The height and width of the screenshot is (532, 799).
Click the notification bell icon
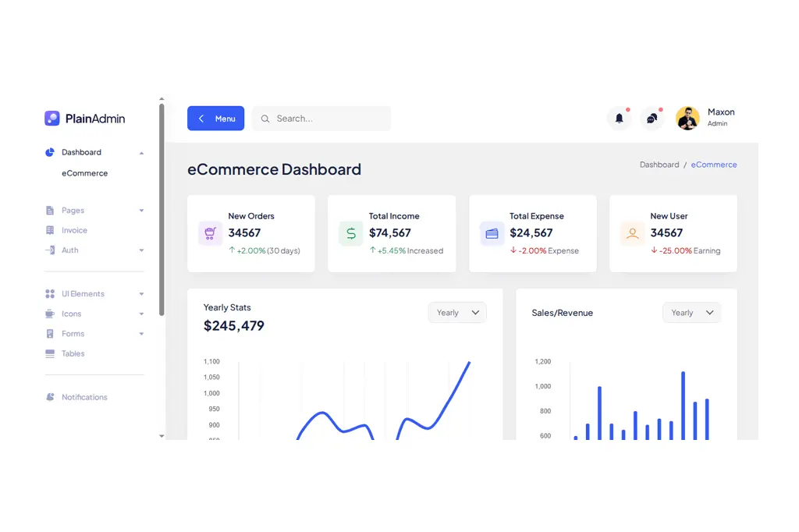[x=619, y=119]
